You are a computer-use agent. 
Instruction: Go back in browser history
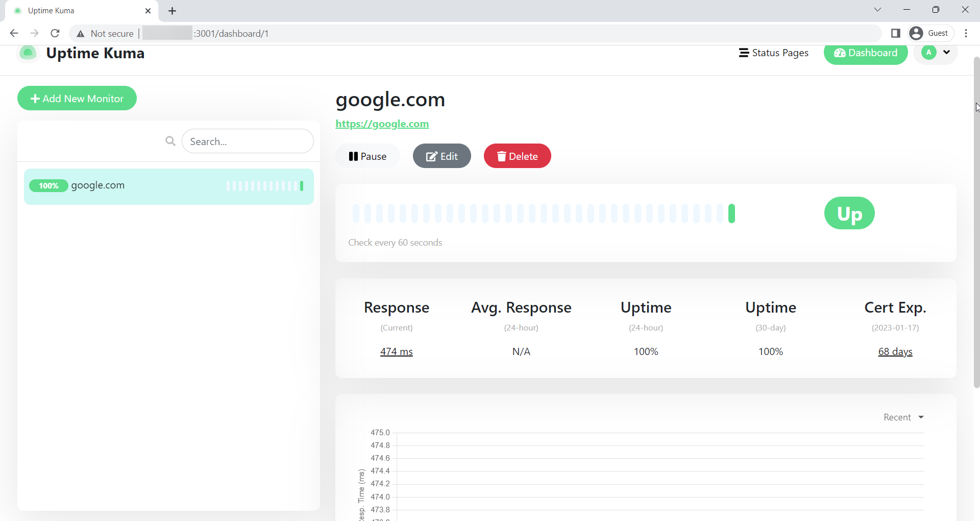(x=14, y=33)
